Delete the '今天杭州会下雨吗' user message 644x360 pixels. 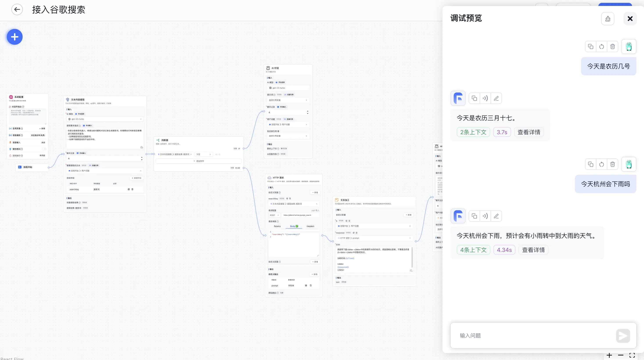pyautogui.click(x=612, y=164)
